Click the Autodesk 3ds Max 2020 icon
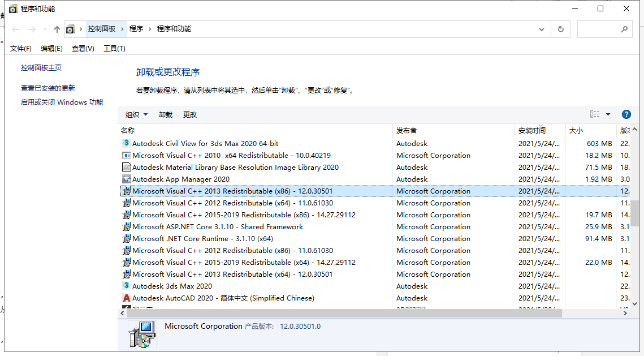 point(127,286)
